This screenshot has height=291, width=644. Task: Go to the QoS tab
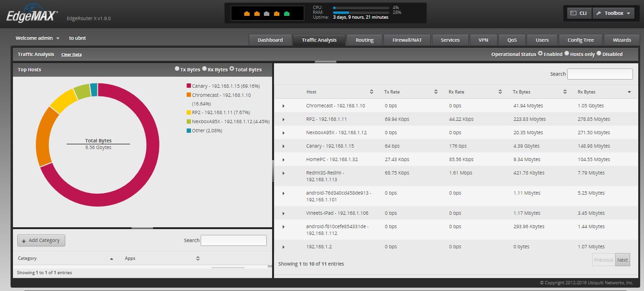point(512,40)
